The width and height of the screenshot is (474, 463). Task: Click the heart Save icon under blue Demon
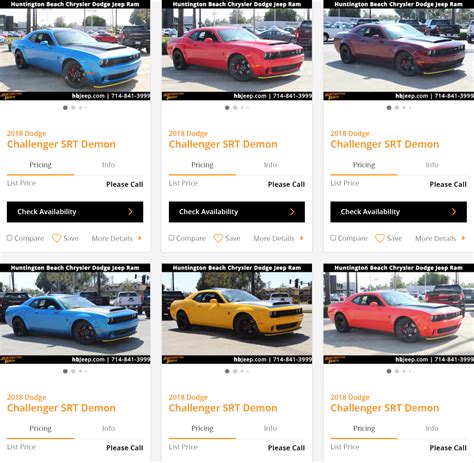(x=56, y=238)
